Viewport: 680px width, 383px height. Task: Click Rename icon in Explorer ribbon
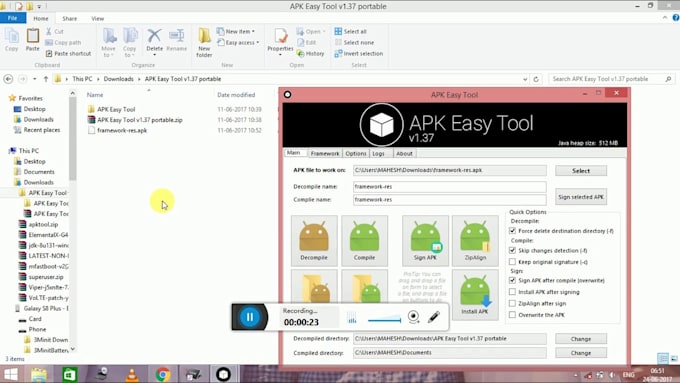[177, 40]
